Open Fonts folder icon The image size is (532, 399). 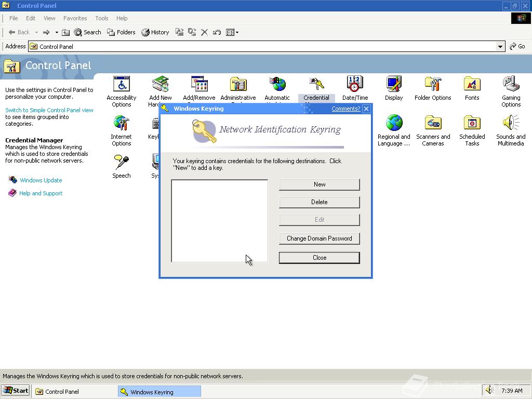(x=472, y=84)
